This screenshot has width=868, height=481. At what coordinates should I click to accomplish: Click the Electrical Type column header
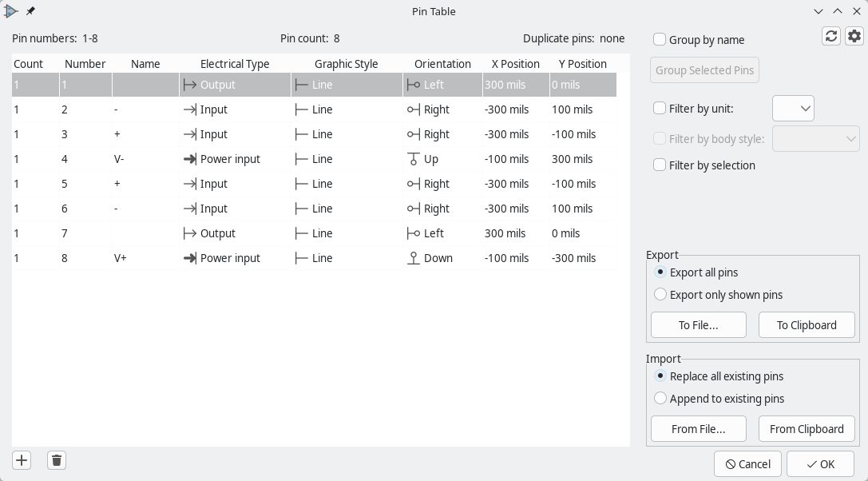pyautogui.click(x=235, y=64)
